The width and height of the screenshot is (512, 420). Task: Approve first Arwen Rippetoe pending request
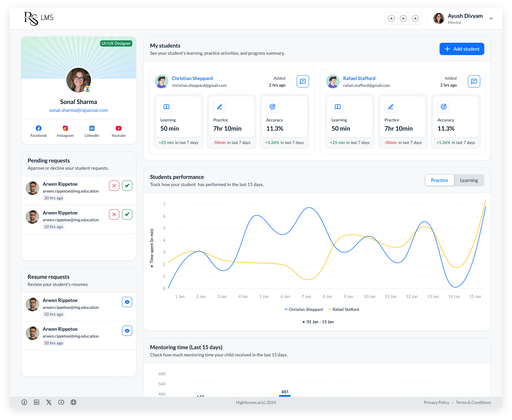pos(127,186)
